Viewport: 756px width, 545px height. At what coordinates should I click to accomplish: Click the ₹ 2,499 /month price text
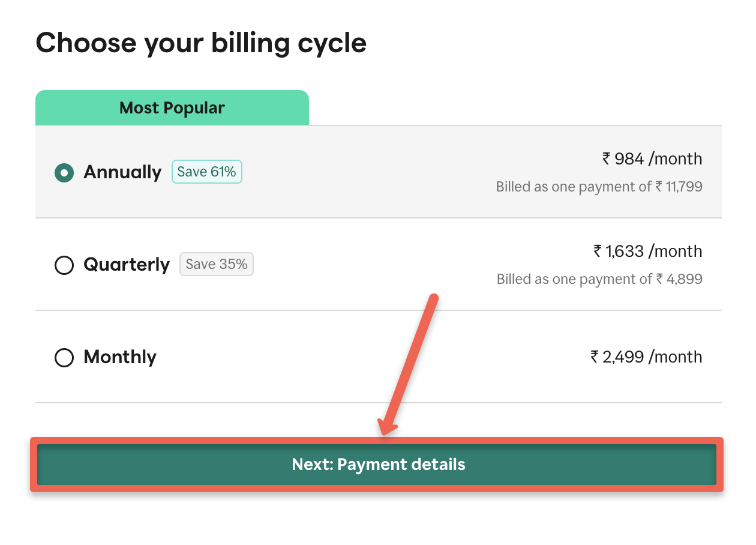point(647,357)
